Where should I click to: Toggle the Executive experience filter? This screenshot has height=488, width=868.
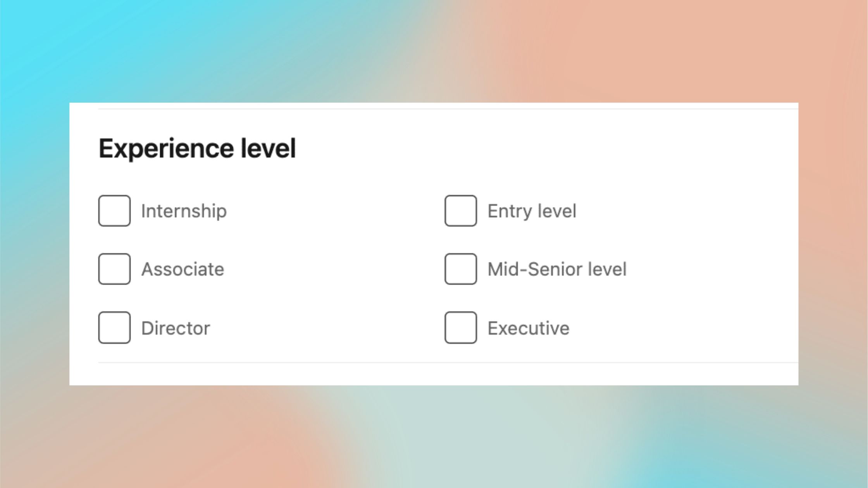tap(460, 328)
